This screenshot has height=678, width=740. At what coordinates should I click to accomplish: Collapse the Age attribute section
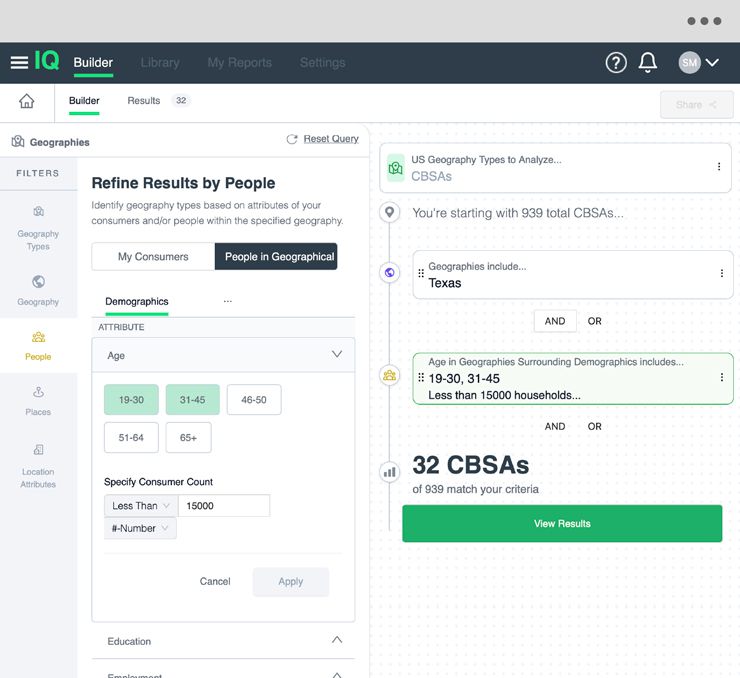coord(336,355)
